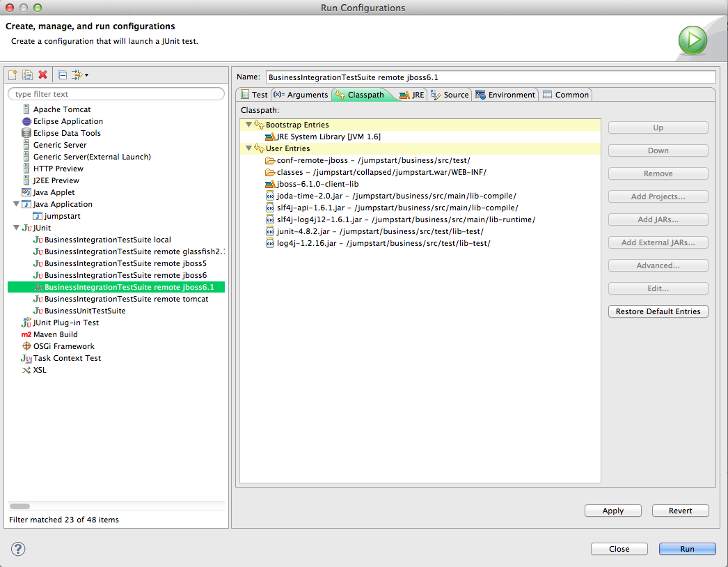Viewport: 728px width, 567px height.
Task: Click the log4j-1.2.16.jar jar icon
Action: 270,244
